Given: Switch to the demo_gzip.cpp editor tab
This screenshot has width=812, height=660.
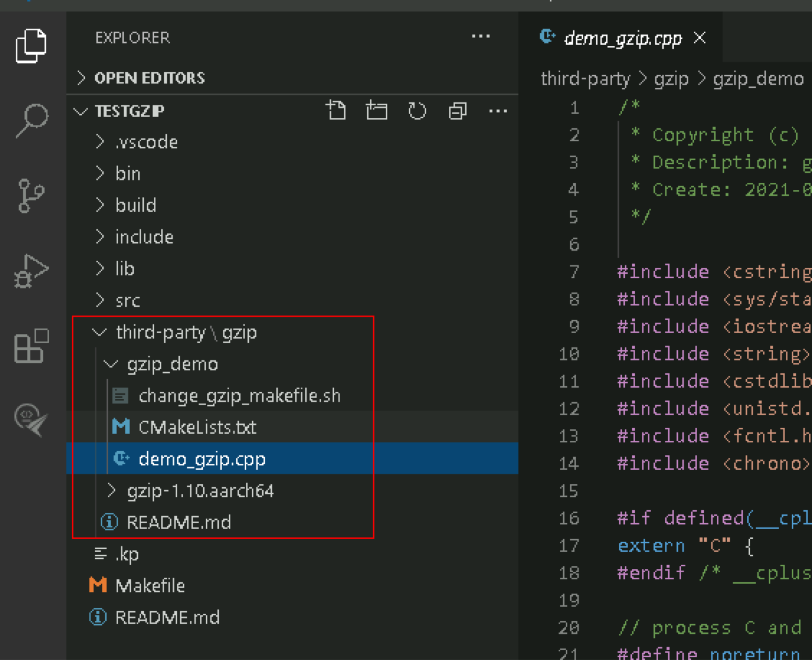Looking at the screenshot, I should pos(620,38).
